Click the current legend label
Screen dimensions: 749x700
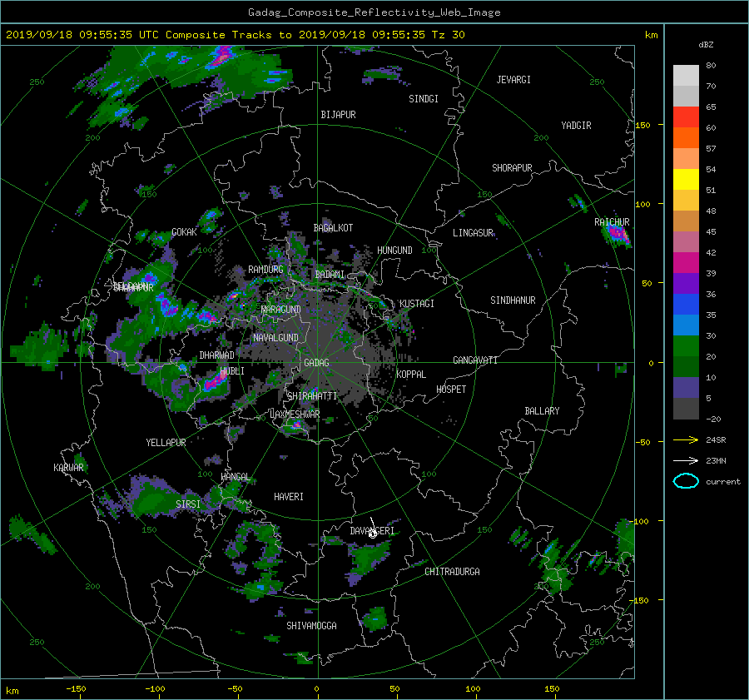click(x=723, y=482)
